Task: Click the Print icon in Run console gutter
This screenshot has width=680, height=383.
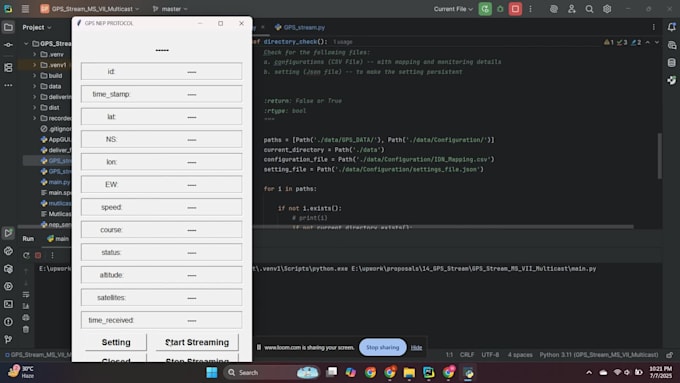Action: [26, 318]
